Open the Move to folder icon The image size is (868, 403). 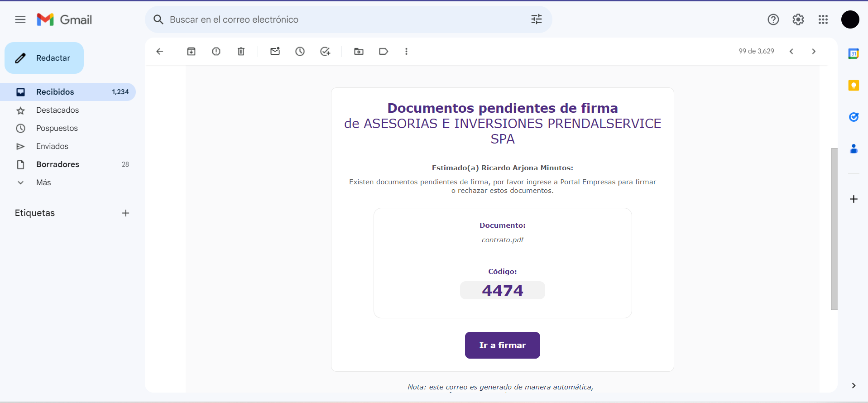click(359, 52)
